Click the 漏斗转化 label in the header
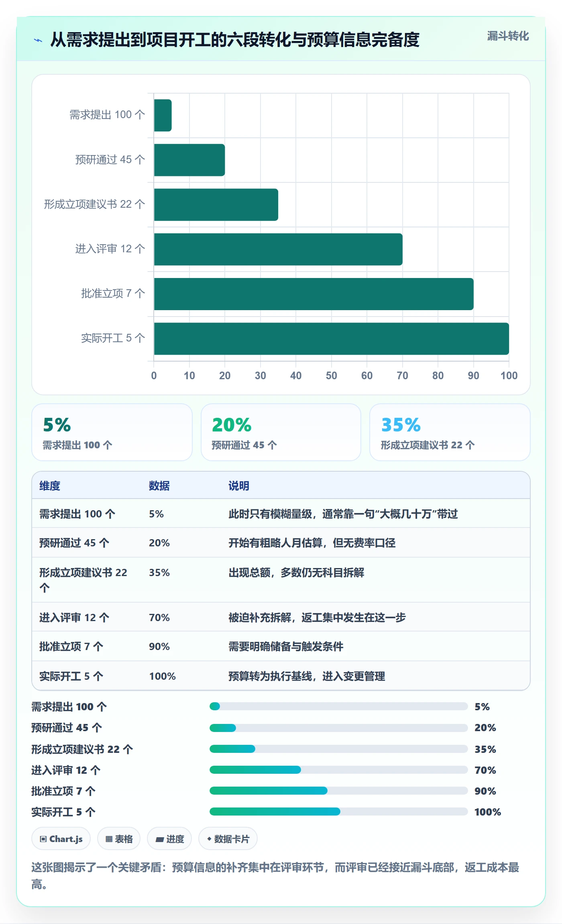 tap(508, 36)
